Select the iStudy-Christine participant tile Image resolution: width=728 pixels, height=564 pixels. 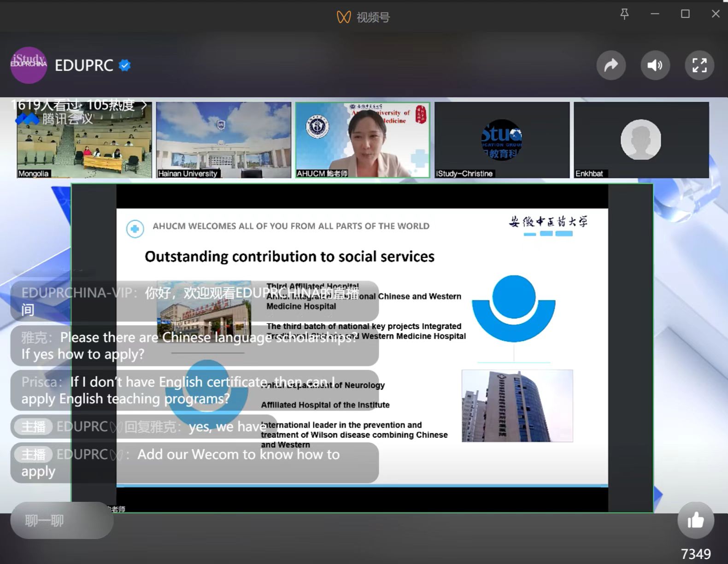[502, 140]
